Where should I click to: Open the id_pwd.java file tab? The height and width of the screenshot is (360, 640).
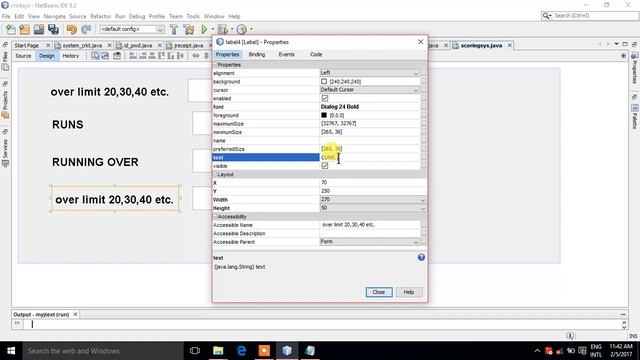pos(138,45)
